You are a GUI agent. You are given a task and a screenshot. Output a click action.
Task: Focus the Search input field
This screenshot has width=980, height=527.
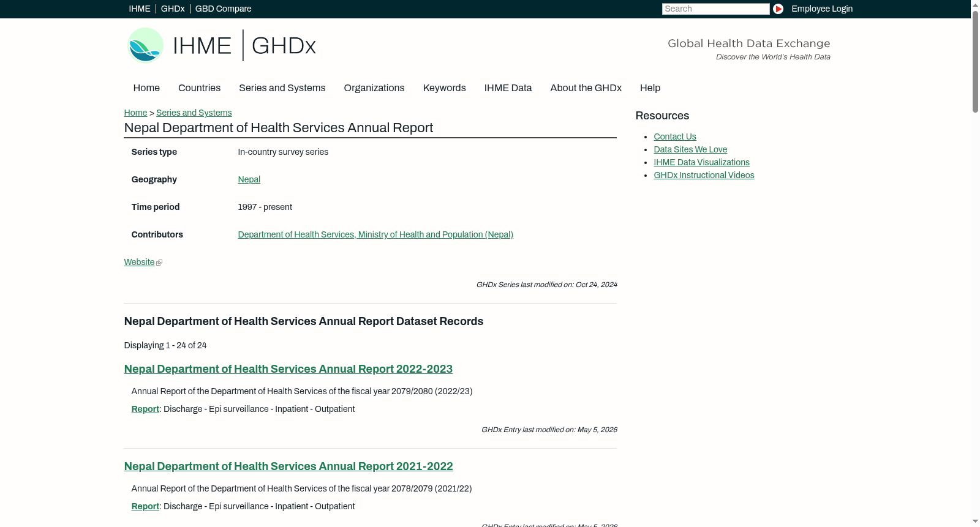[x=715, y=9]
